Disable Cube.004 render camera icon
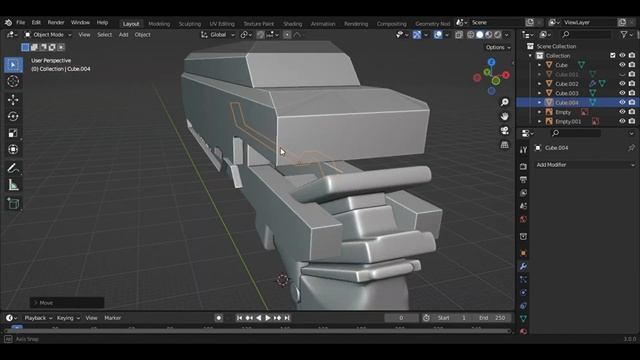 coord(632,102)
